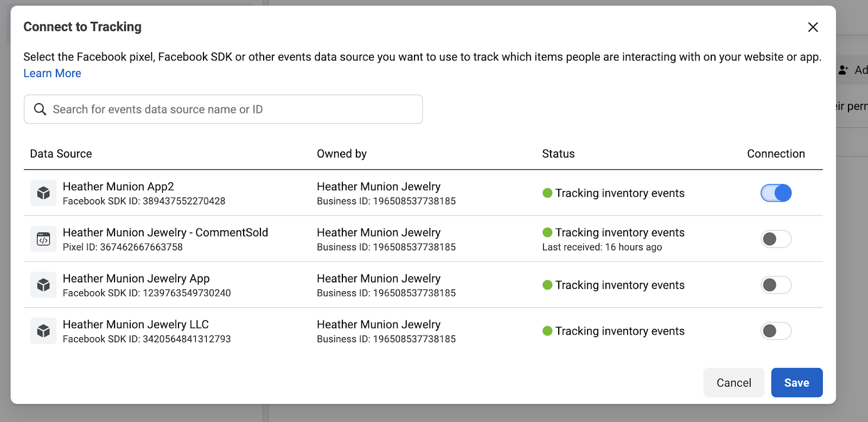Click the cube icon for Heather Munion Jewelry App
Viewport: 868px width, 422px height.
click(x=43, y=285)
